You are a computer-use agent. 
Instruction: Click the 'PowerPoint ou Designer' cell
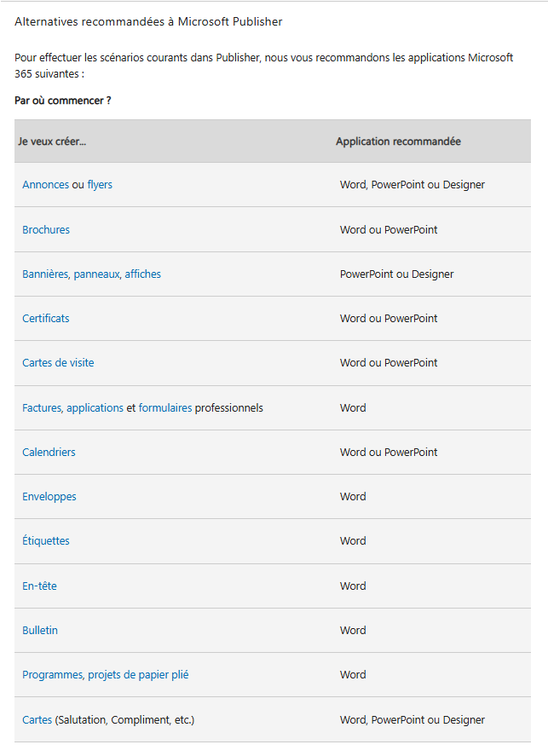coord(396,274)
